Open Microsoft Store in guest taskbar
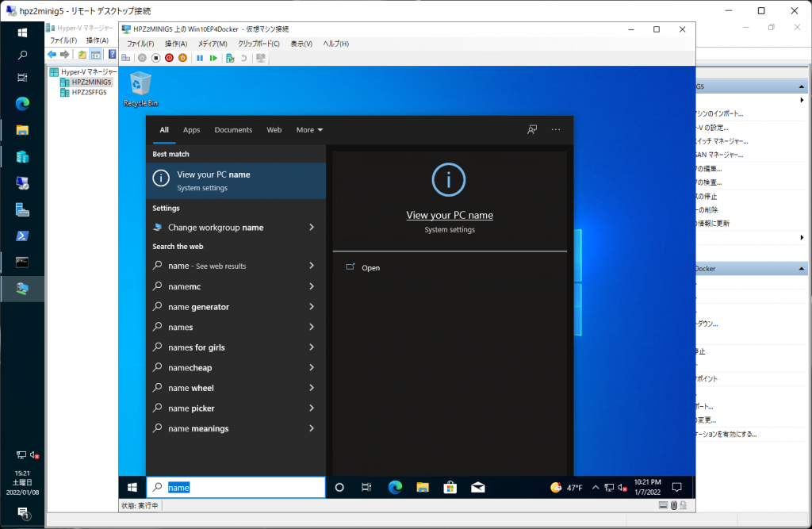 [450, 487]
